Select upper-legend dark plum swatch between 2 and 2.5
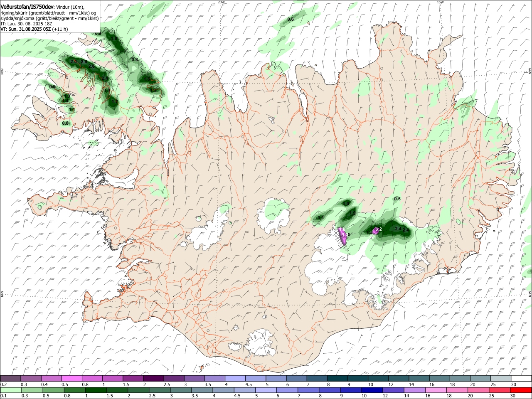The width and height of the screenshot is (532, 399). [153, 378]
